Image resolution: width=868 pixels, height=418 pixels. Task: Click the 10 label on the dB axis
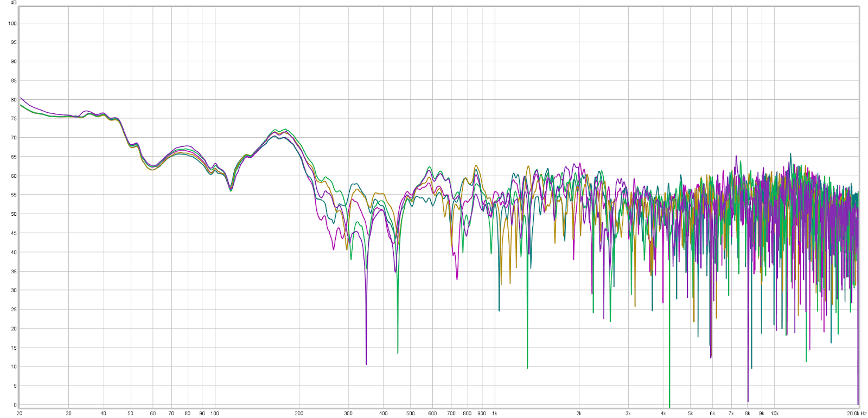(x=14, y=367)
